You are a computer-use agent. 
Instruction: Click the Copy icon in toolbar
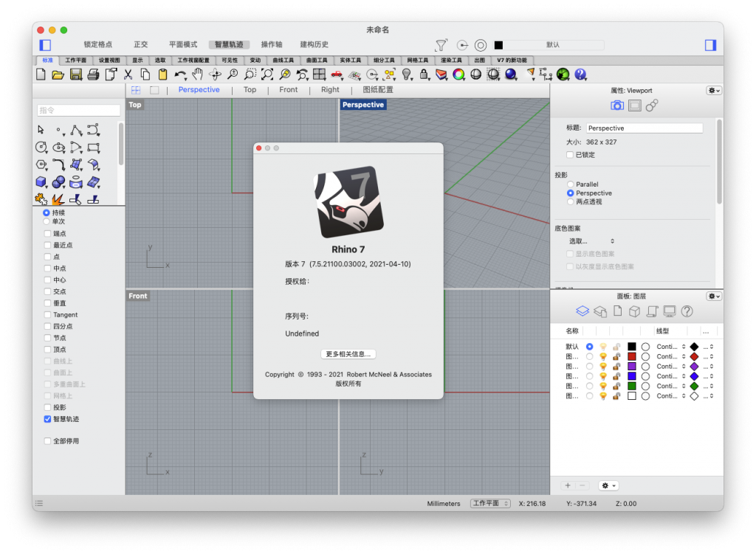pos(145,75)
